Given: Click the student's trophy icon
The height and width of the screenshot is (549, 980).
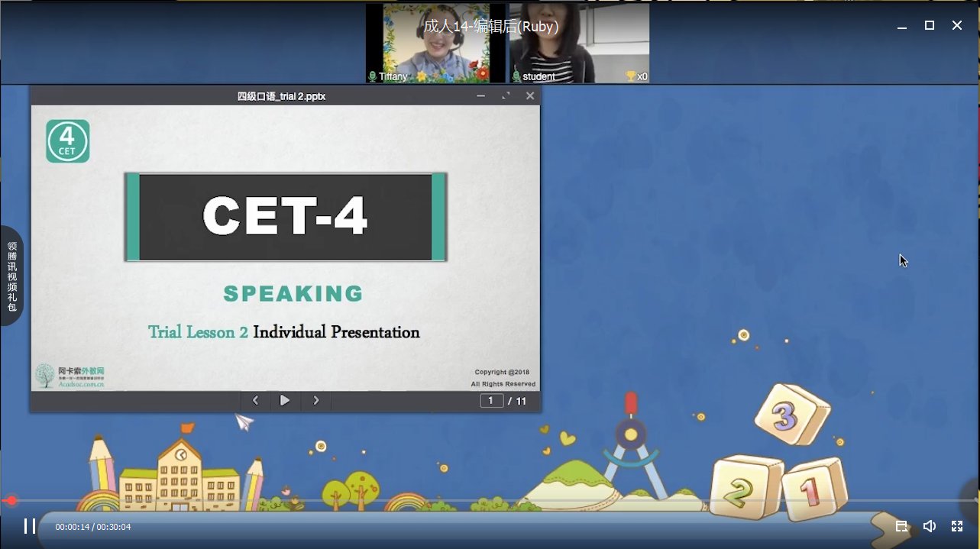Looking at the screenshot, I should click(630, 76).
